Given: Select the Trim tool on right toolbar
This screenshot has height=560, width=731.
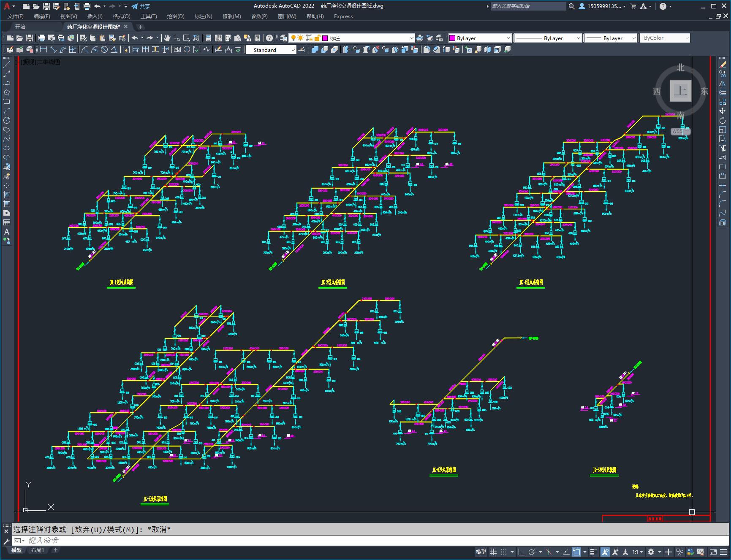Looking at the screenshot, I should (x=723, y=148).
